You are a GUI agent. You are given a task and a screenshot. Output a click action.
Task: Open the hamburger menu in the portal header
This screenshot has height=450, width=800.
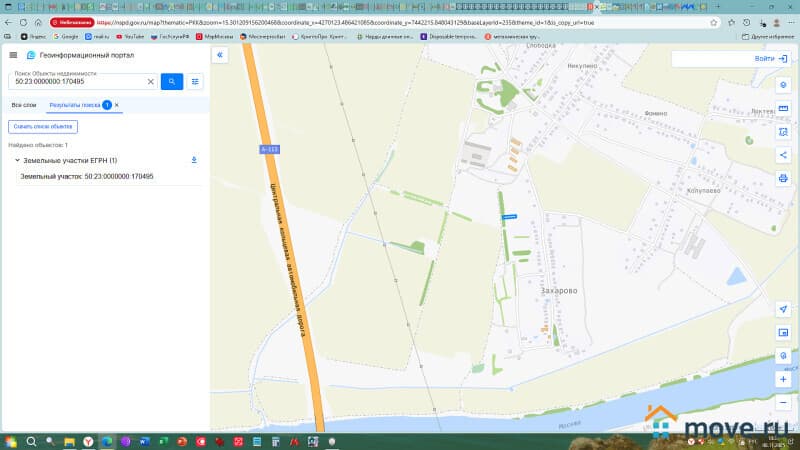click(x=13, y=55)
